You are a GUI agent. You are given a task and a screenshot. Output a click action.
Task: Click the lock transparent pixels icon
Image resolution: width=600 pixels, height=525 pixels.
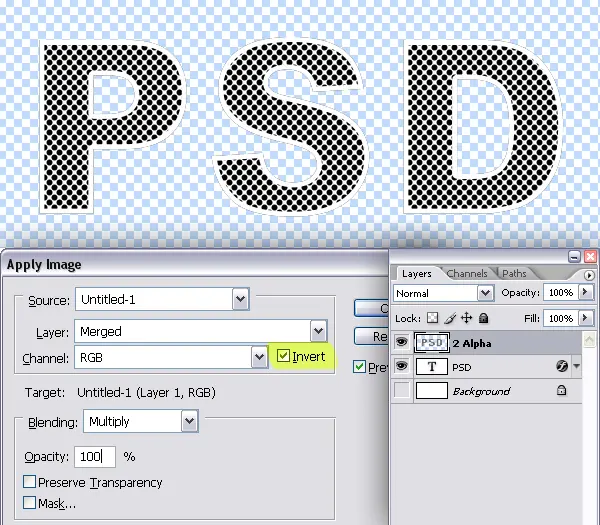tap(432, 318)
